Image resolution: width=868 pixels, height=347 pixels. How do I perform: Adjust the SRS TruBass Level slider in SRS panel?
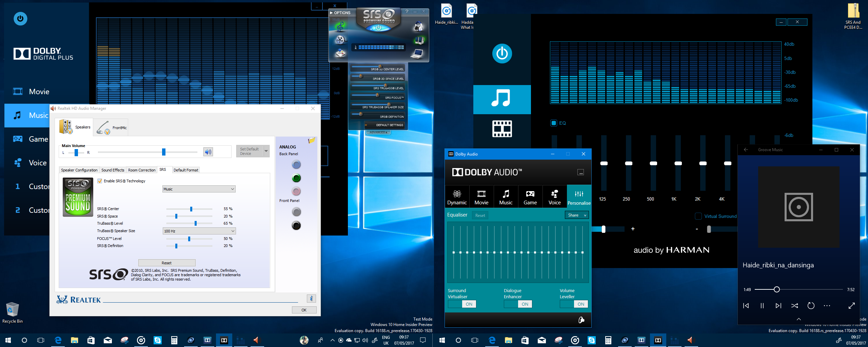(385, 85)
